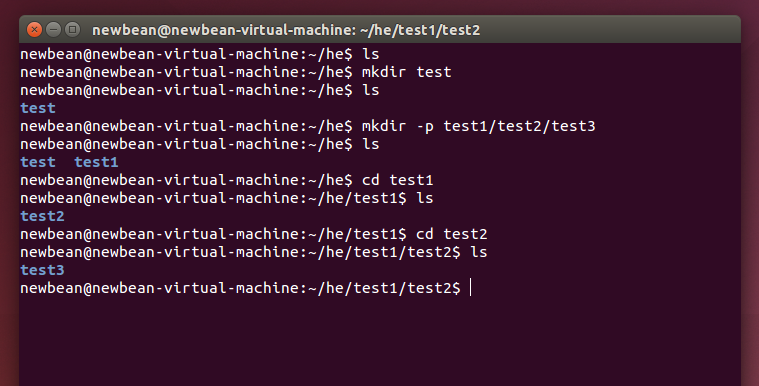
Task: Click the 'ls' command after first ~/he/test1/test2$ prompt
Action: tap(479, 252)
